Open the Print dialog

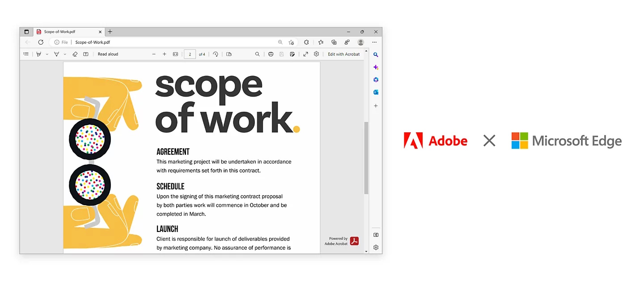(x=271, y=54)
